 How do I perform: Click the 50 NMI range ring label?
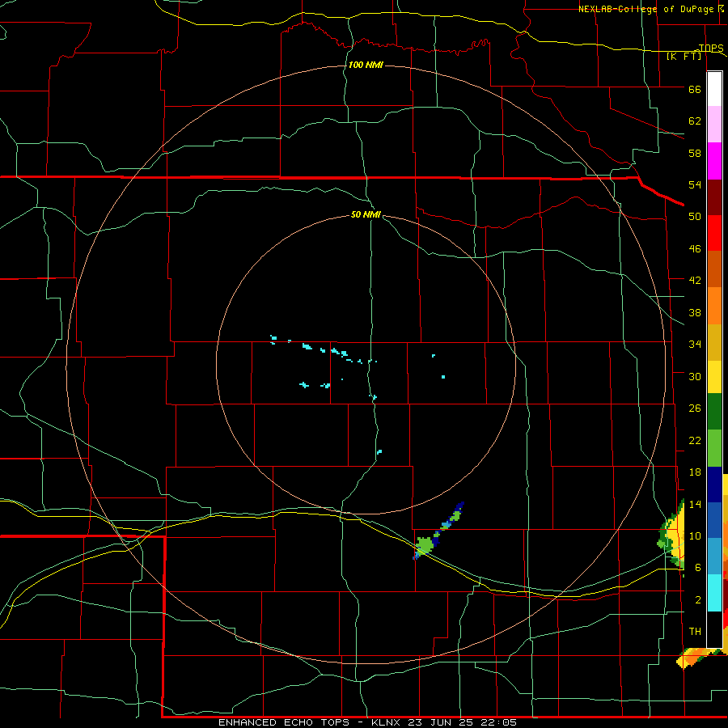point(366,214)
